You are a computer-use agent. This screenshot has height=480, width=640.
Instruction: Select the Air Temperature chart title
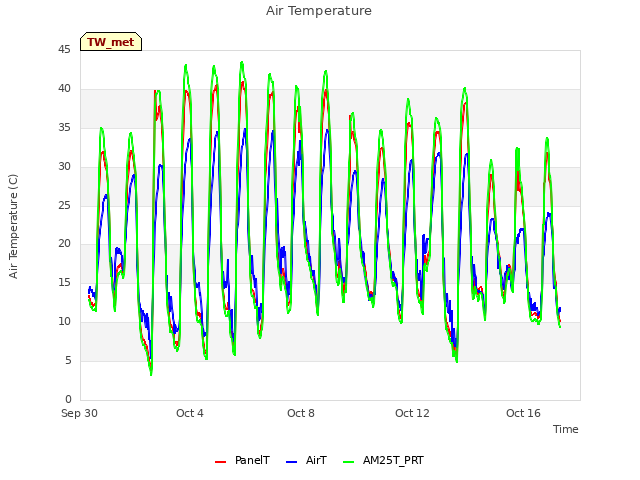pos(319,11)
